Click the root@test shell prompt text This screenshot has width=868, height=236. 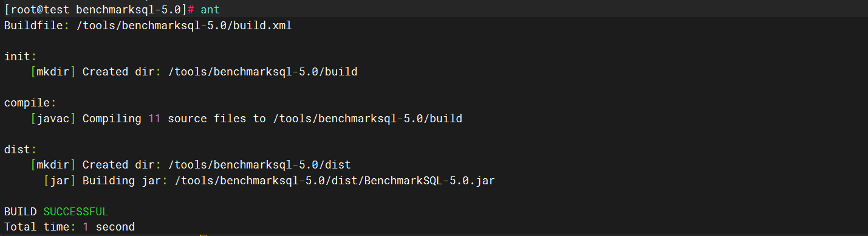(x=37, y=10)
